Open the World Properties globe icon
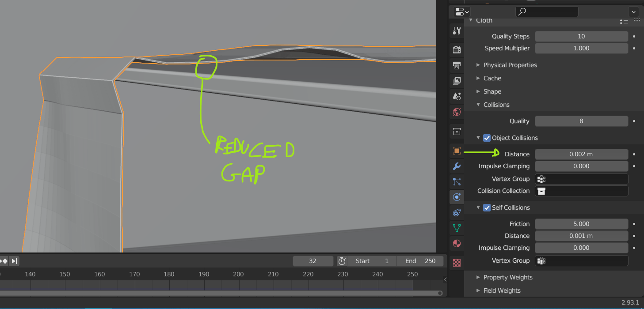Screen dimensions: 644x309 (457, 112)
